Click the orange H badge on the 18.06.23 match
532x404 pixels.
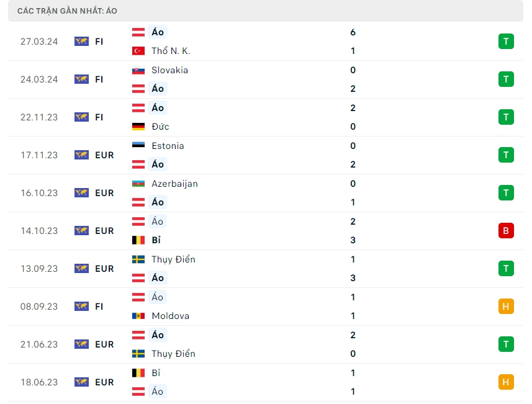[x=506, y=382]
